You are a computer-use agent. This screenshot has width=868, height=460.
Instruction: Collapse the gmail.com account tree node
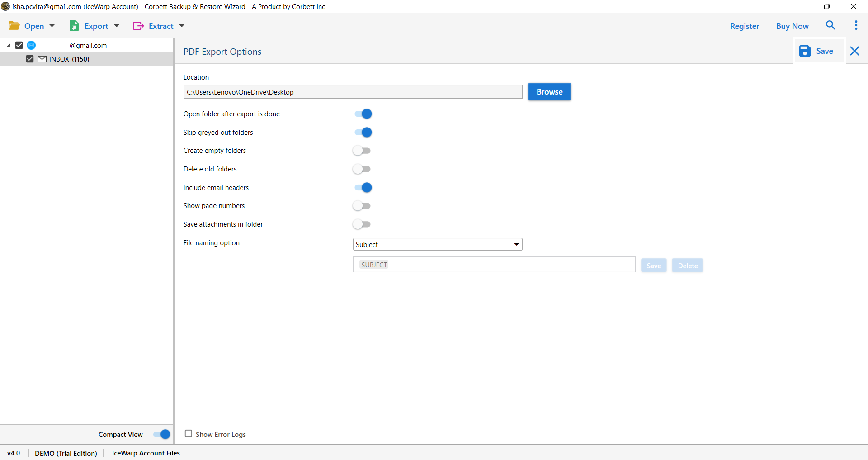pos(9,45)
